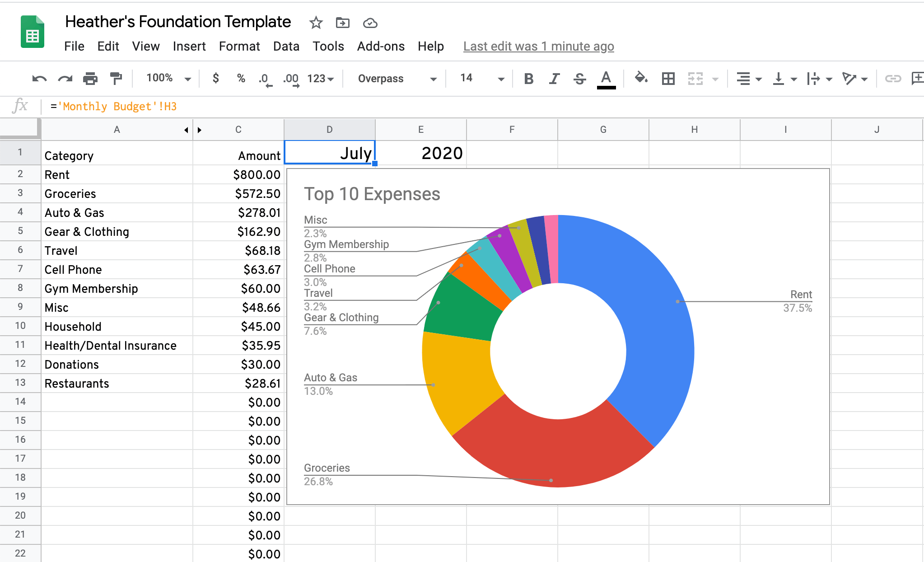Star Heather's Foundation Template
924x562 pixels.
coord(315,23)
